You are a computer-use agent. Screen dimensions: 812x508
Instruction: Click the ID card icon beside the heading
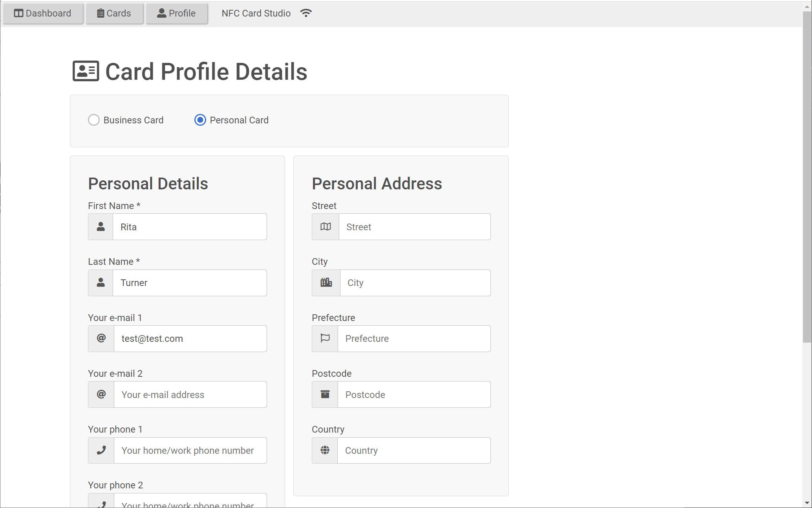[x=86, y=71]
